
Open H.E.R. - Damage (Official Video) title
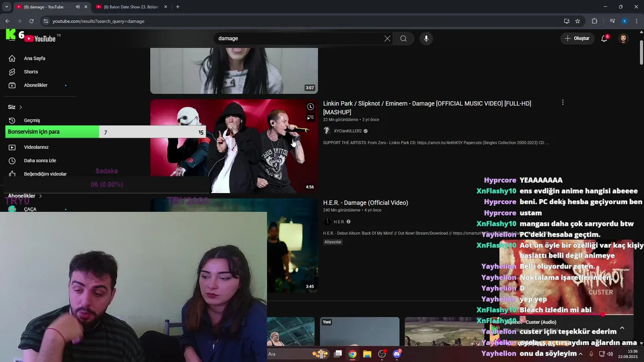(365, 203)
